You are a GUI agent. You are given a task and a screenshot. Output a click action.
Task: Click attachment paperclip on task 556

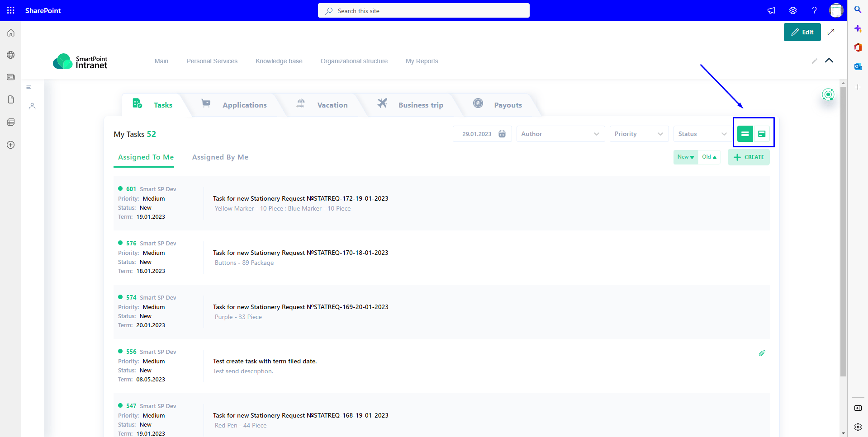click(762, 353)
